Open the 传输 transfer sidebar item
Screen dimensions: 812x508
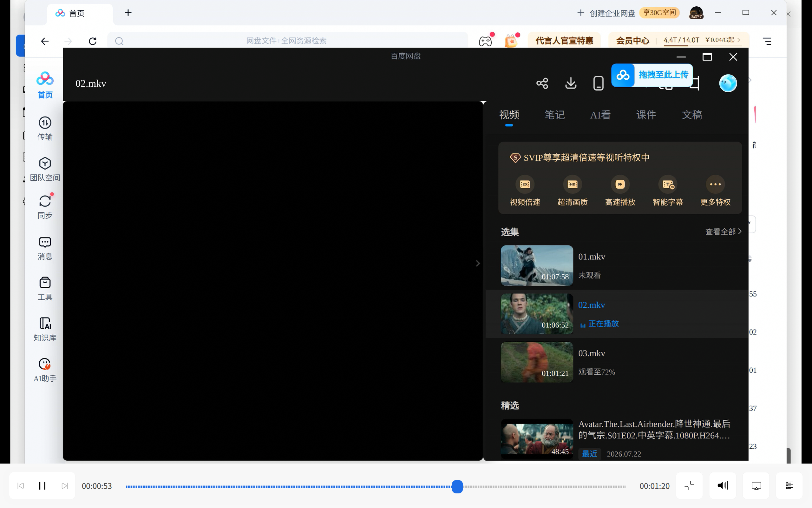(45, 129)
